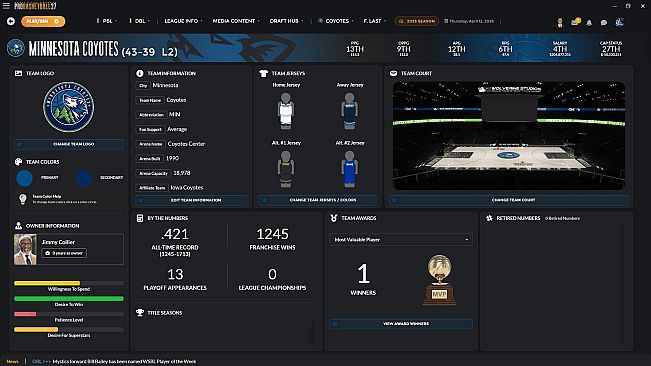This screenshot has width=651, height=366.
Task: Click the Team Jerseys shirt icon
Action: (263, 73)
